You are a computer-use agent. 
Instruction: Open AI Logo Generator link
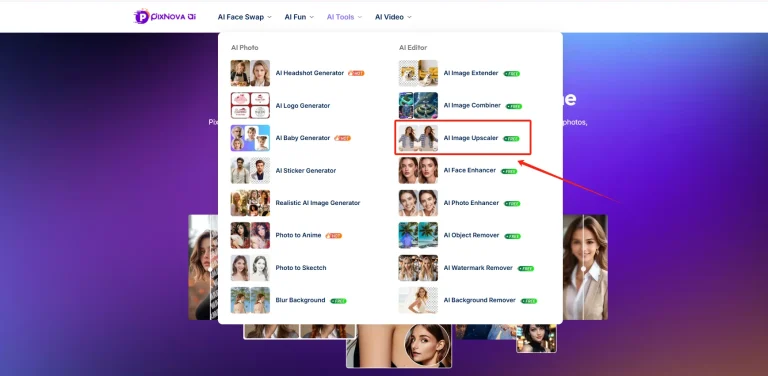point(303,105)
